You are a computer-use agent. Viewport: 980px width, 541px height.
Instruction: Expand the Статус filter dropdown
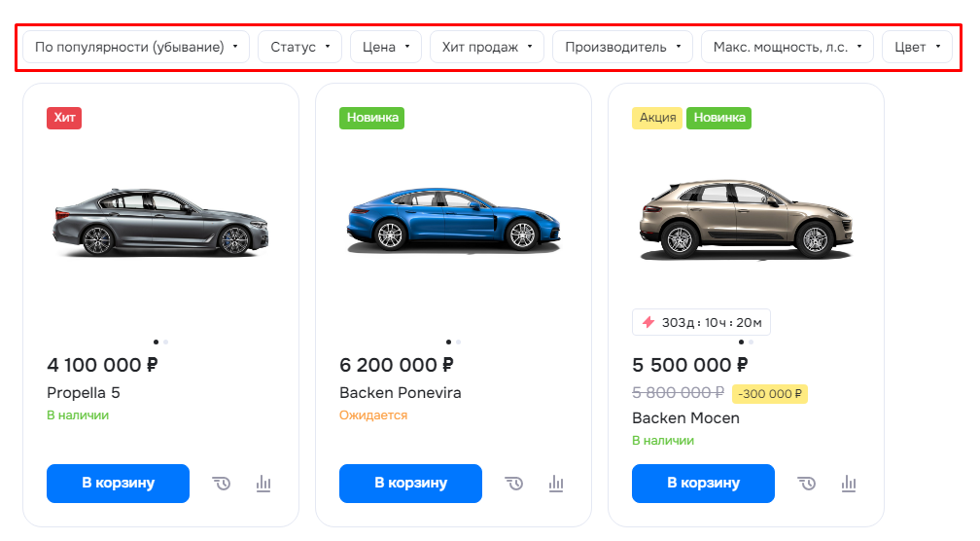[x=300, y=47]
